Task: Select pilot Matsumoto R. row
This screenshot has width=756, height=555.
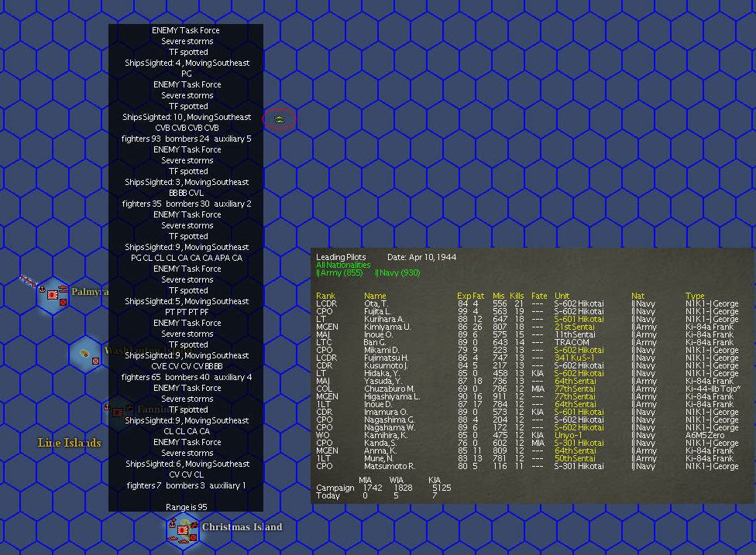Action: (527, 466)
